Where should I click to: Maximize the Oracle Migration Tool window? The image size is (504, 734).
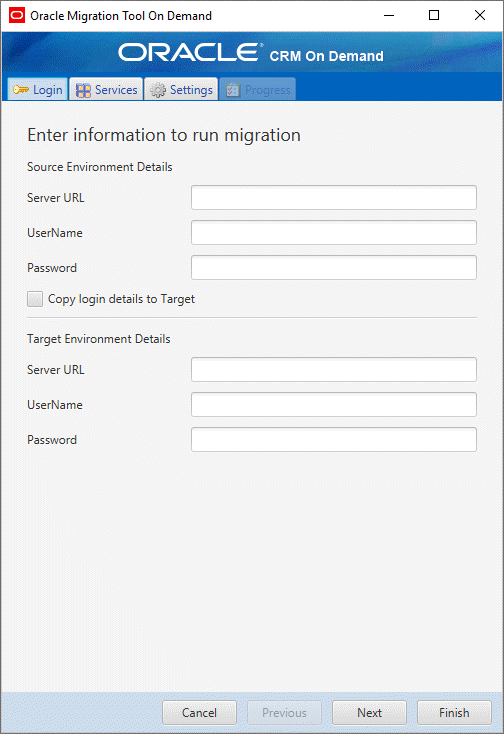pyautogui.click(x=434, y=15)
